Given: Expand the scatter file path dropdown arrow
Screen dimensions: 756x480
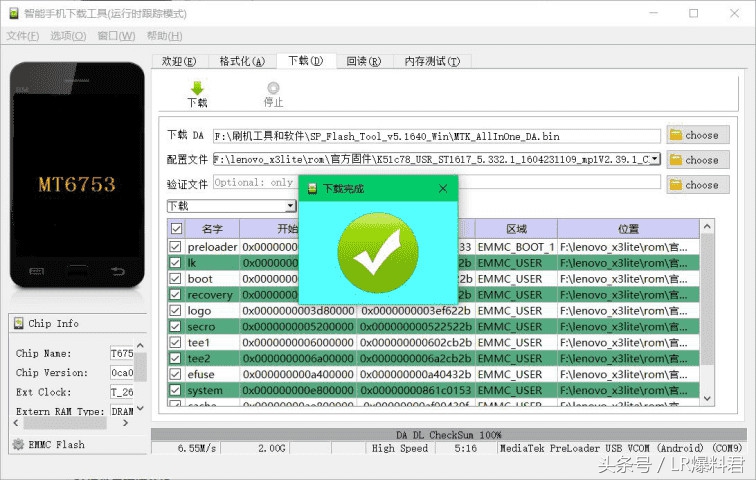Looking at the screenshot, I should point(655,159).
